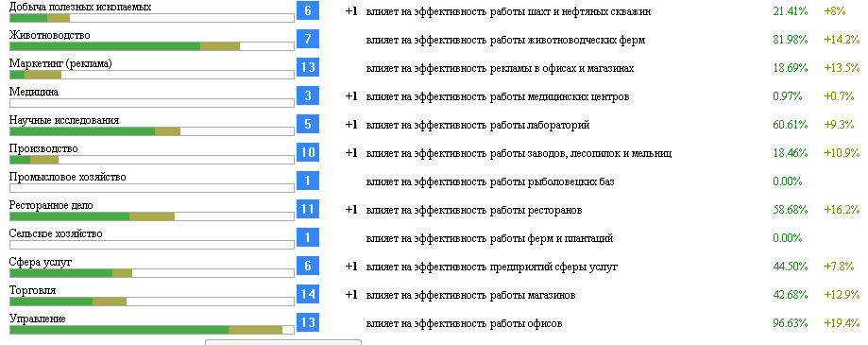The height and width of the screenshot is (345, 868).
Task: Click level badge 3 of Медицина
Action: coord(308,95)
